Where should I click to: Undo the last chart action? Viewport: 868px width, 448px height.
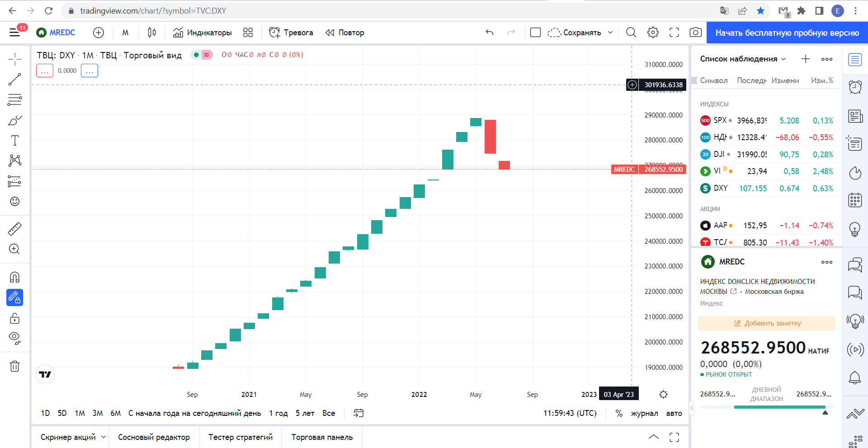click(490, 33)
